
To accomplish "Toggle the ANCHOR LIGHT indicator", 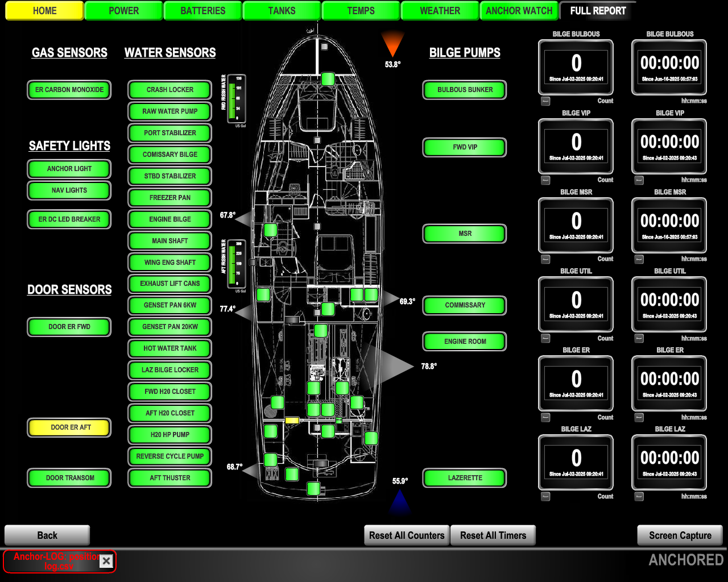I will [x=69, y=169].
